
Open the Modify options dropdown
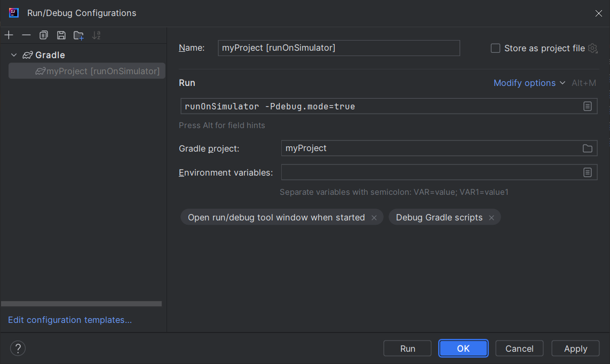click(529, 83)
